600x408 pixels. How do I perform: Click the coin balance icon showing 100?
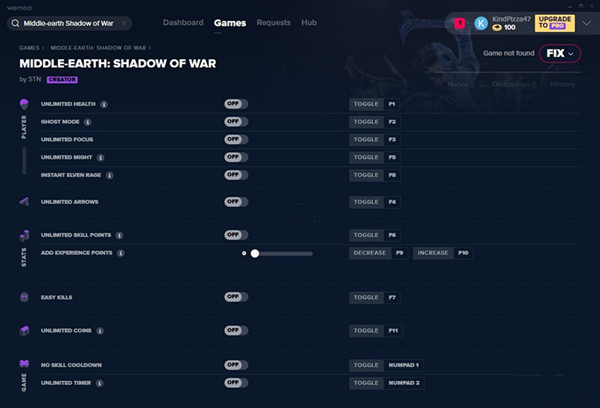[497, 27]
